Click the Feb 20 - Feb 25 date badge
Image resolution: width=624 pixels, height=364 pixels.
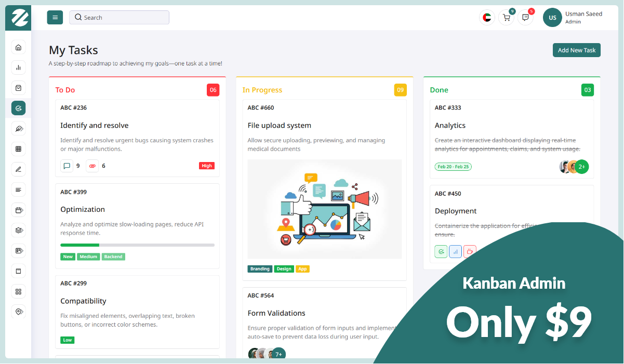(x=453, y=167)
